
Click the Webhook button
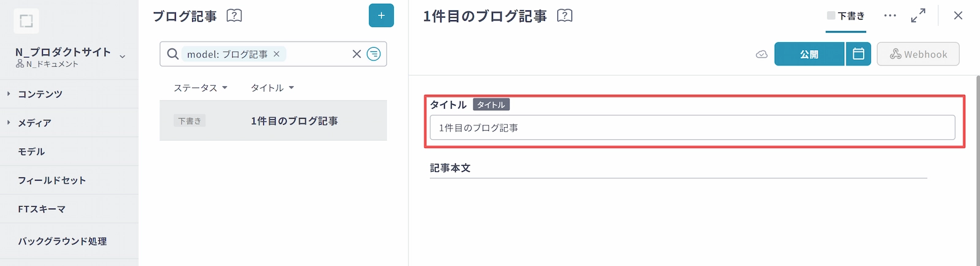pyautogui.click(x=918, y=54)
